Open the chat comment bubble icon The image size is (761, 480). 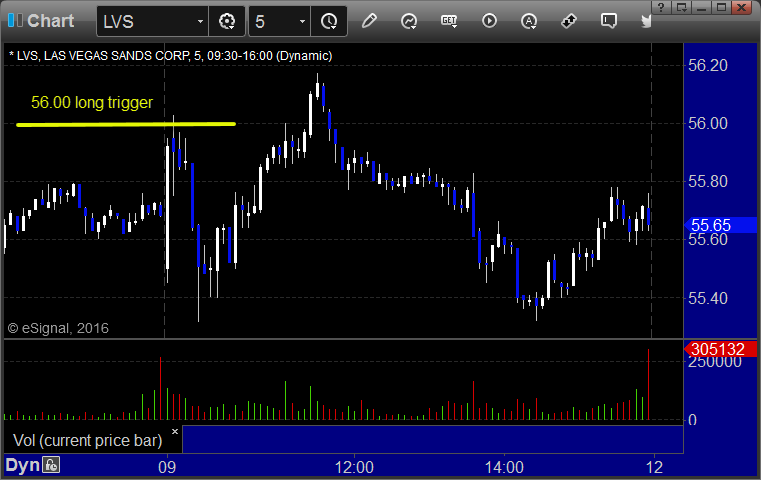609,21
